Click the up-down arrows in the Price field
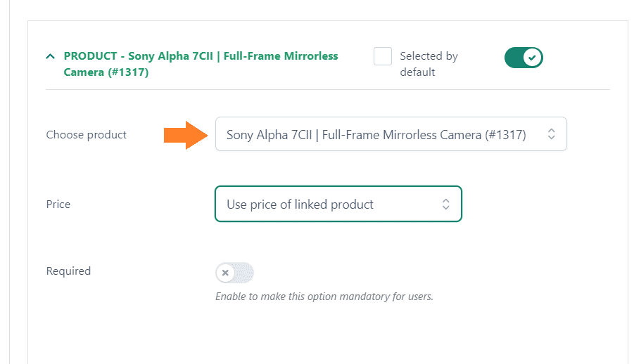The width and height of the screenshot is (634, 364). click(445, 204)
